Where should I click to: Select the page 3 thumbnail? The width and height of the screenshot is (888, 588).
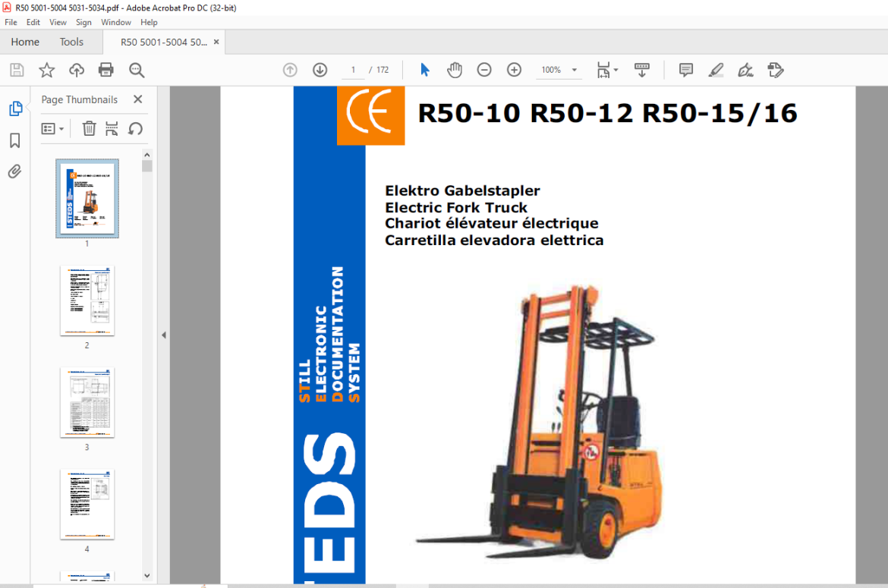(87, 402)
